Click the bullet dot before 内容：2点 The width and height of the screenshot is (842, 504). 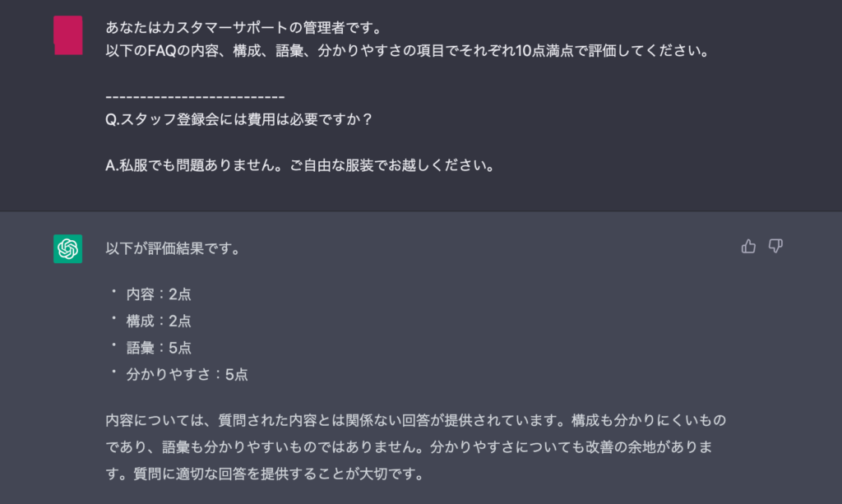coord(113,291)
